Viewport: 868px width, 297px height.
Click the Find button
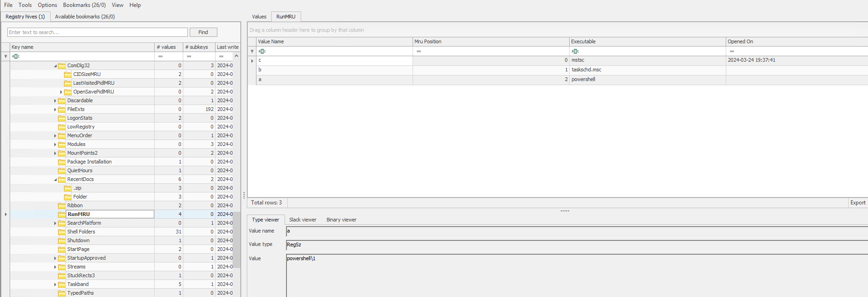[x=203, y=32]
